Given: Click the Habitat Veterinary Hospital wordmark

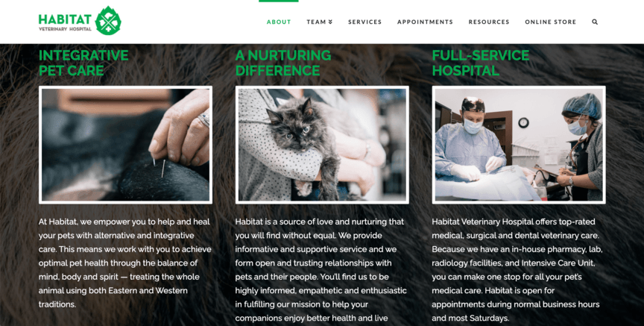Looking at the screenshot, I should click(x=65, y=22).
